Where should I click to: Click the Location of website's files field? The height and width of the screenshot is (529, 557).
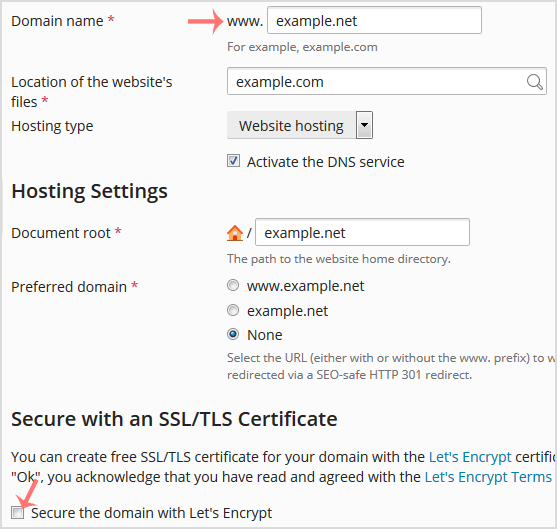coord(386,81)
